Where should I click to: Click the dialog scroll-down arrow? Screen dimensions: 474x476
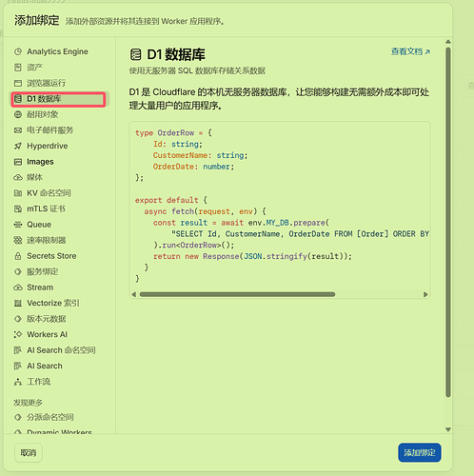(448, 429)
